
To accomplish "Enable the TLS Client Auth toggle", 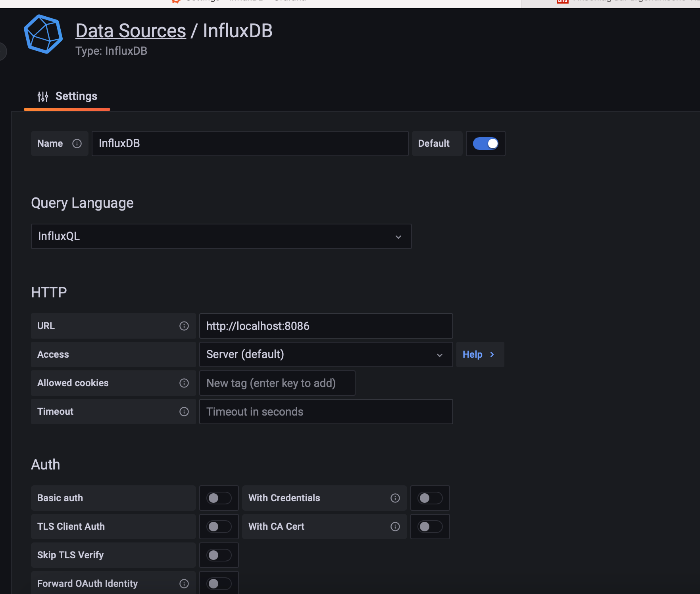I will pos(219,527).
